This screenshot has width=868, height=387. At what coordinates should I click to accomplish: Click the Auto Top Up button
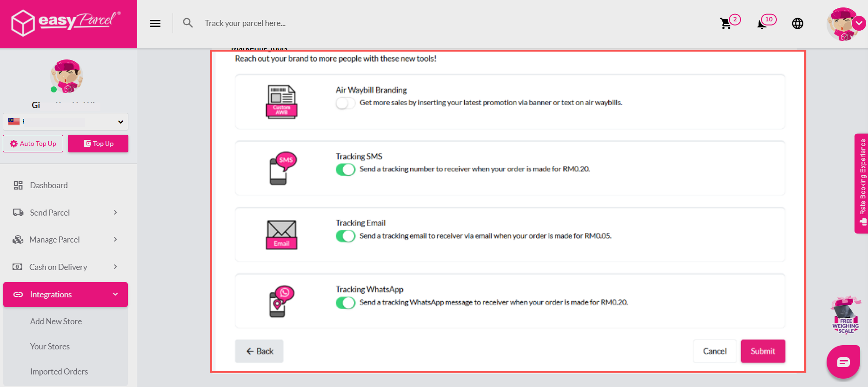click(x=33, y=144)
